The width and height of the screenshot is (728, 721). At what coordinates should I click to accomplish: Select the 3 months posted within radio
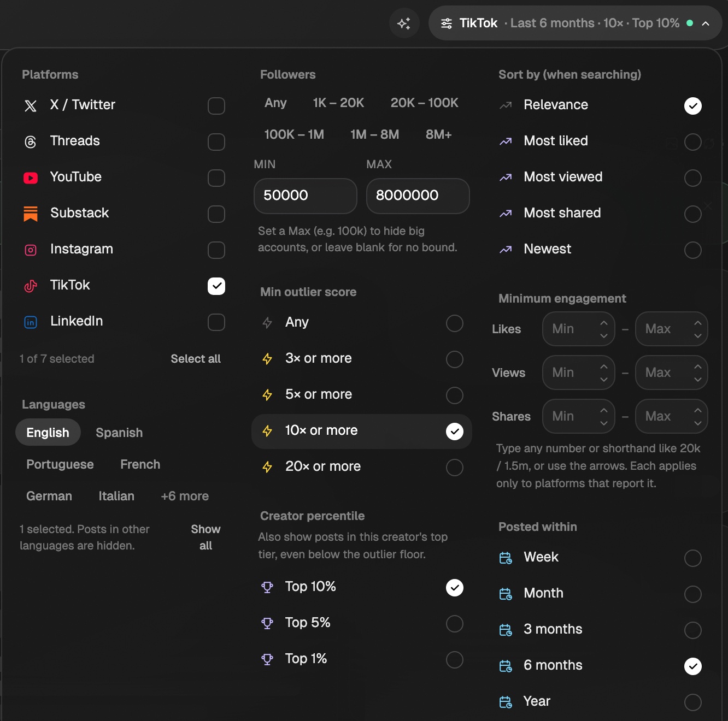[693, 630]
